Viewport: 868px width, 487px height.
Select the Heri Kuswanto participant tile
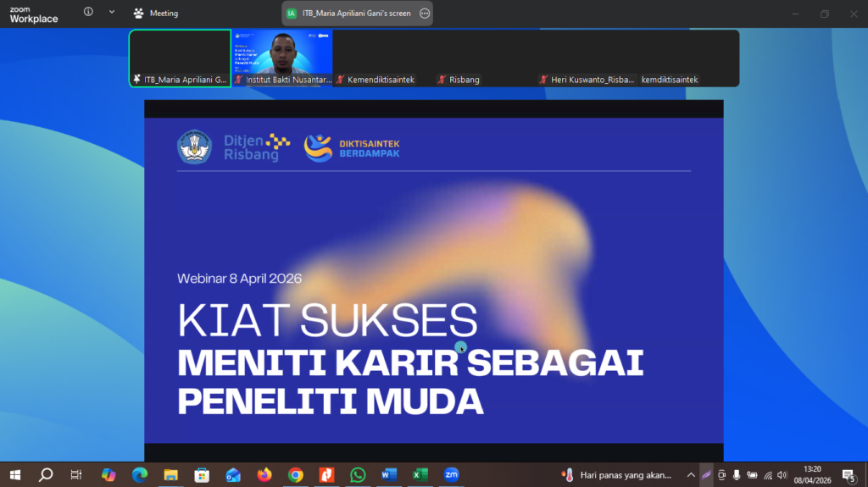click(x=587, y=58)
